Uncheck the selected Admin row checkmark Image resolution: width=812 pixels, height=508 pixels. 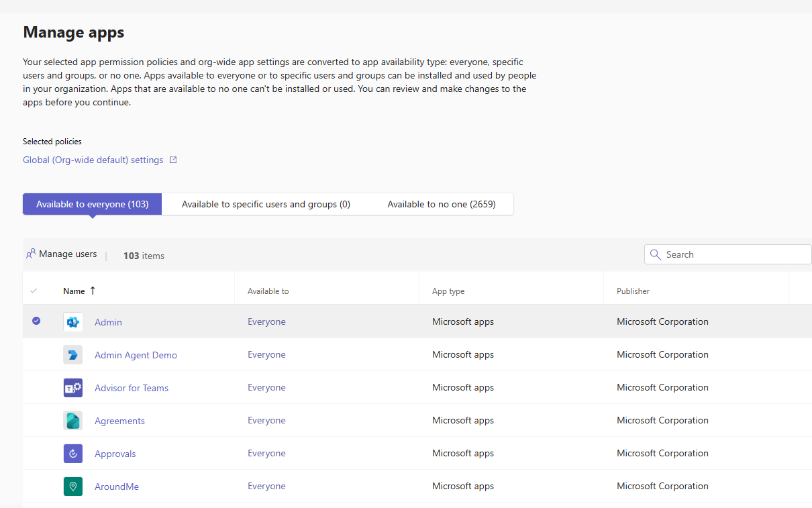(x=36, y=321)
